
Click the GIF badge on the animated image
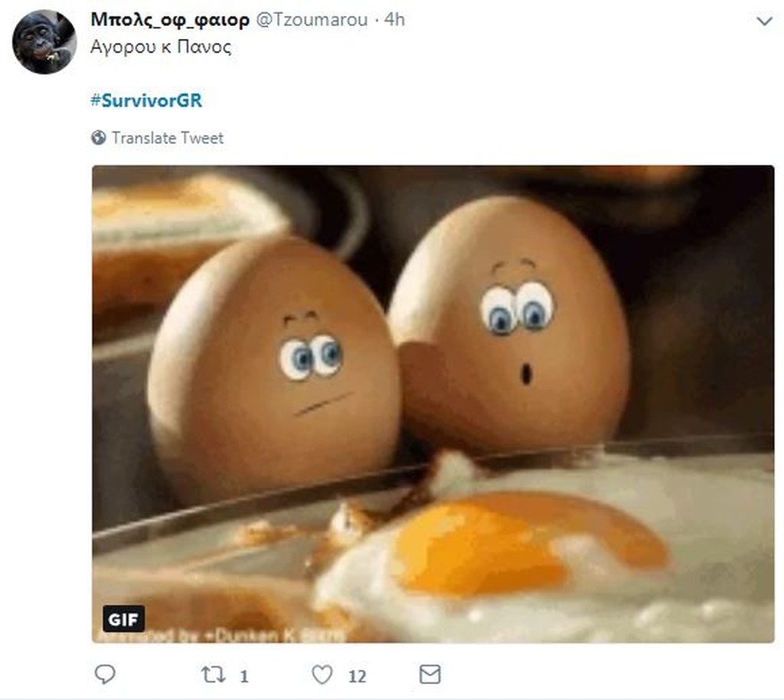coord(123,619)
